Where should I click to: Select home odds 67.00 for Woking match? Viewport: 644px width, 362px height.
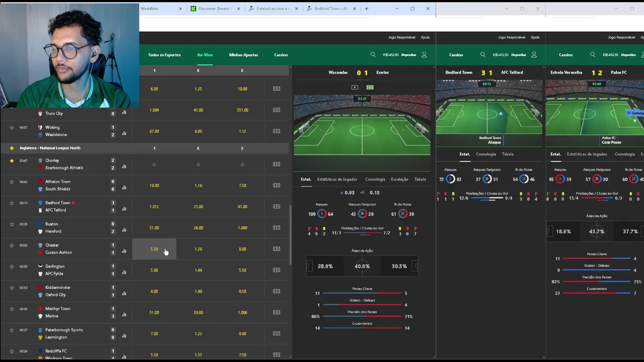pos(154,131)
